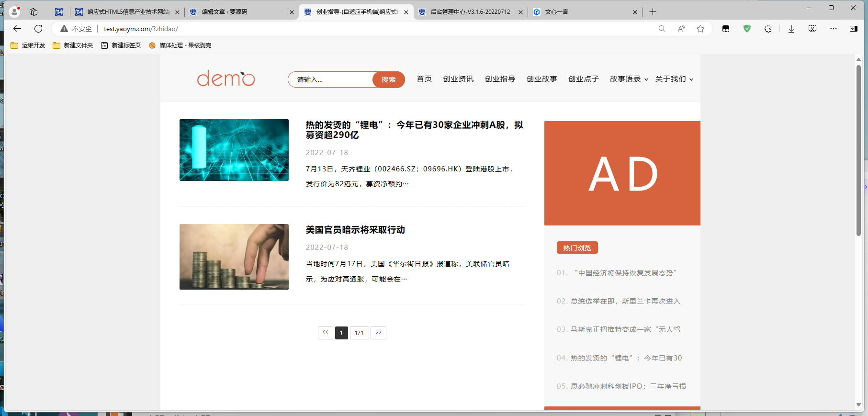Image resolution: width=868 pixels, height=416 pixels.
Task: Click the demo site logo
Action: click(226, 79)
